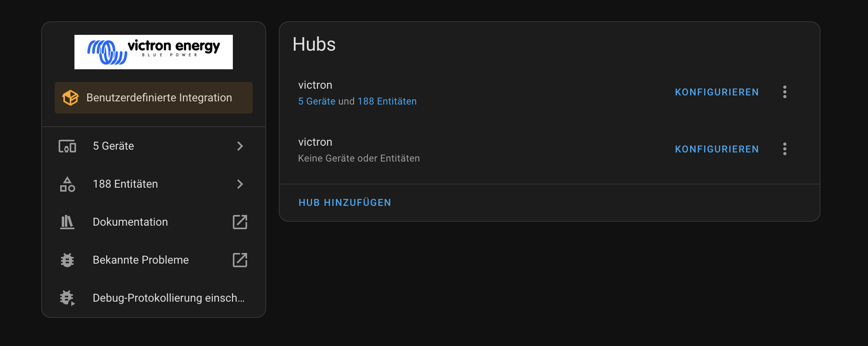Click the Victron Energy logo

click(153, 51)
